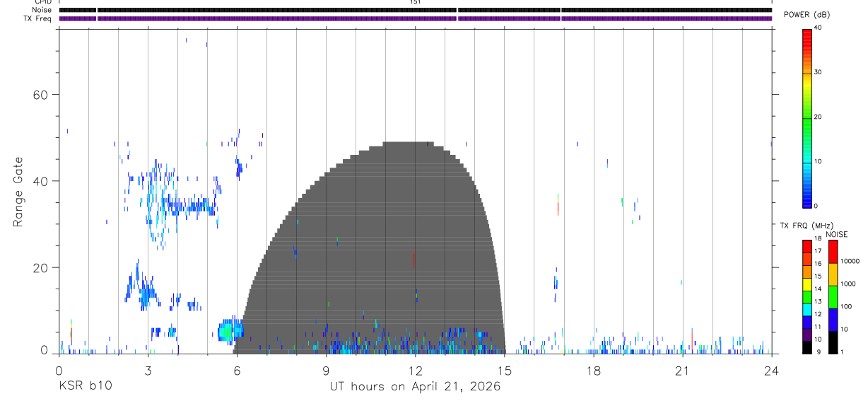Click the 9 MHz tick label
The width and height of the screenshot is (868, 401).
(x=817, y=352)
